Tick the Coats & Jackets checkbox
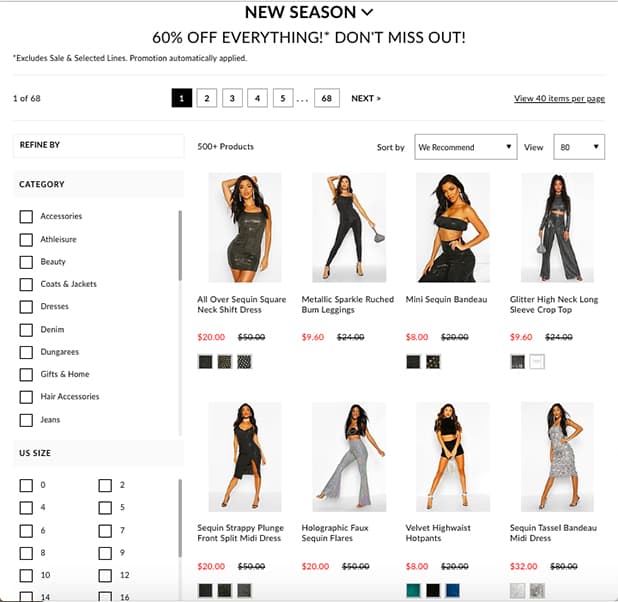This screenshot has width=618, height=602. [x=26, y=284]
